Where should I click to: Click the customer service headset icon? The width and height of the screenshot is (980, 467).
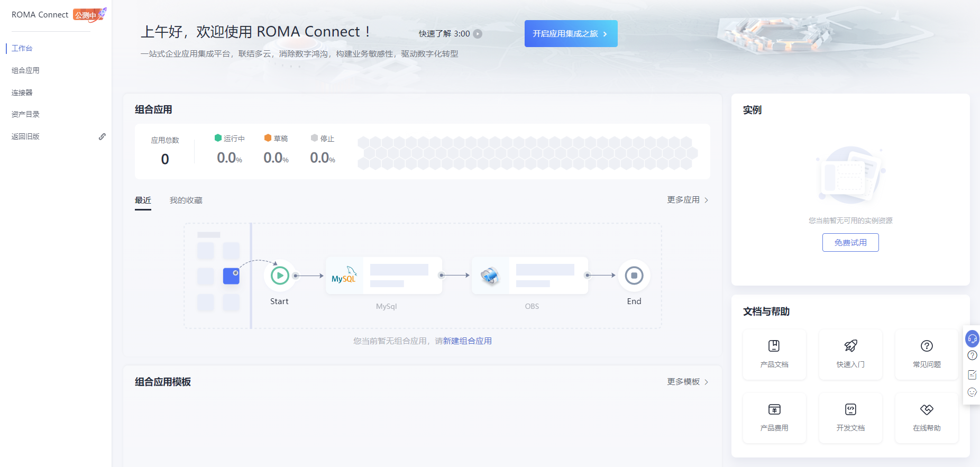(x=972, y=338)
